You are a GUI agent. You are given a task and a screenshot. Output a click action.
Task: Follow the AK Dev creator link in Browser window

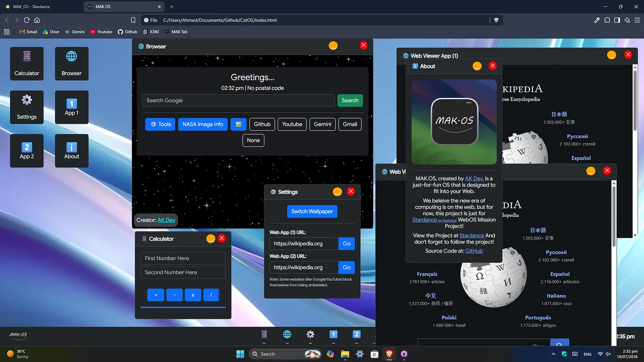(x=167, y=220)
